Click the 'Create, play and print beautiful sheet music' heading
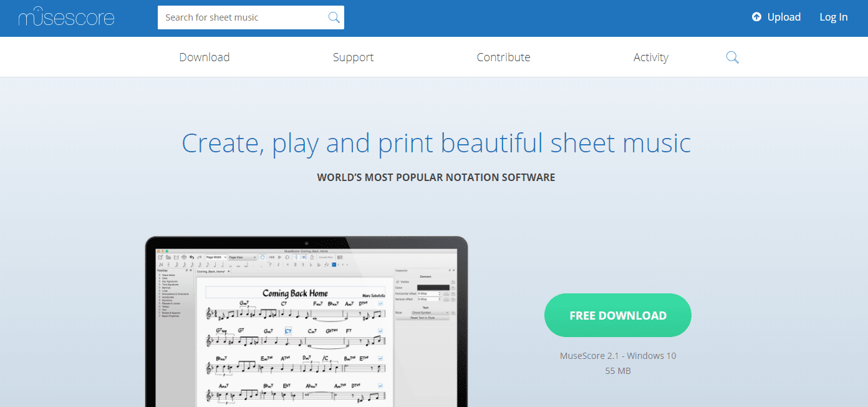This screenshot has height=407, width=868. (436, 143)
